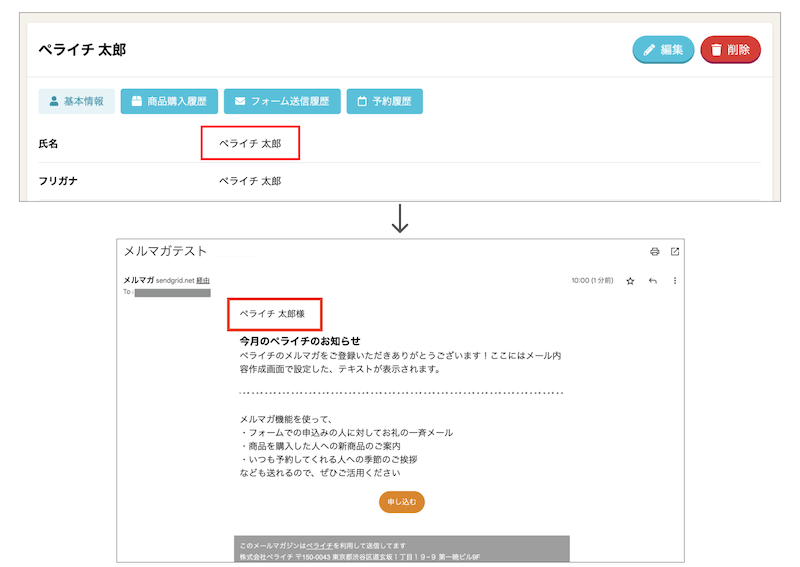Click the フリガナ value field
800x567 pixels.
coord(250,181)
